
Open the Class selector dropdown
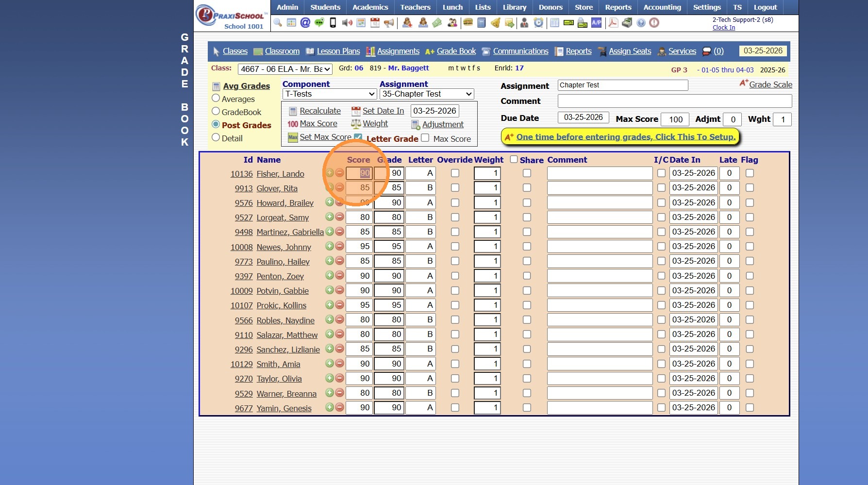tap(285, 69)
